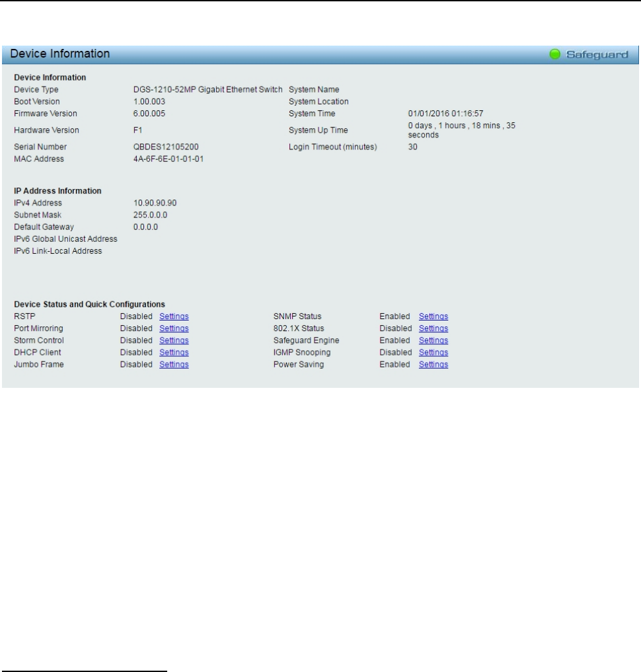
Task: Open Jumbo Frame Settings link
Action: tap(174, 364)
